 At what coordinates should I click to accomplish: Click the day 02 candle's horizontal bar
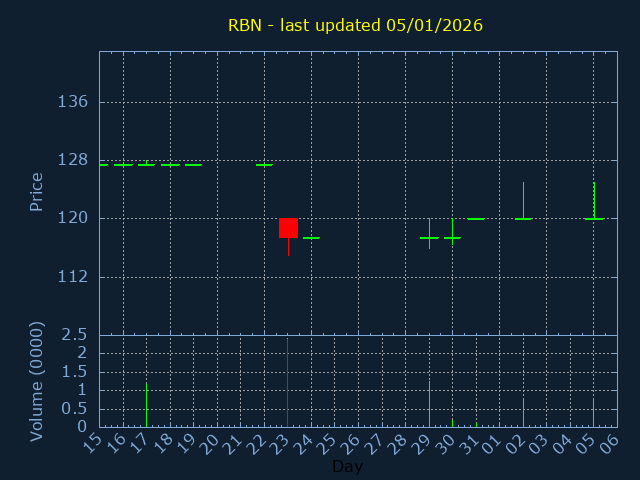click(523, 218)
